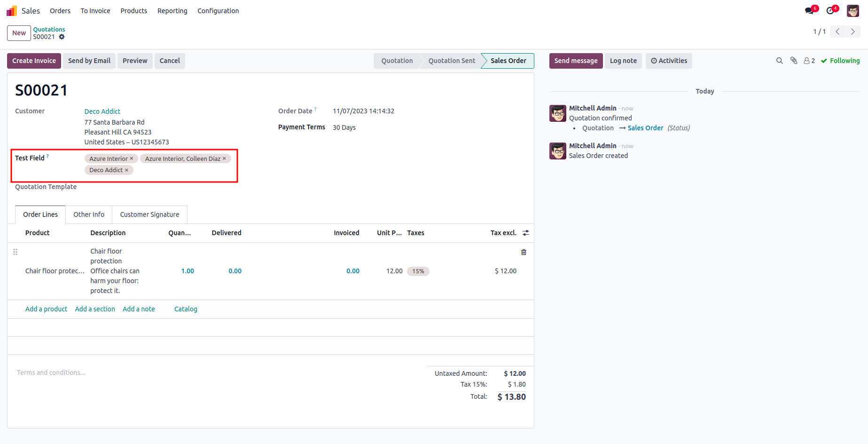Click the gear icon next to S00021
This screenshot has height=444, width=868.
[62, 37]
